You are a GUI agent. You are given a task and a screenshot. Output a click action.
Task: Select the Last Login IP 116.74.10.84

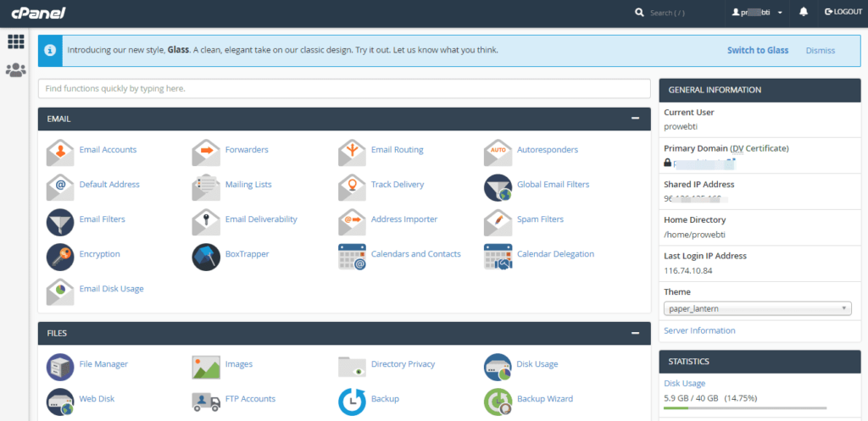pyautogui.click(x=687, y=271)
